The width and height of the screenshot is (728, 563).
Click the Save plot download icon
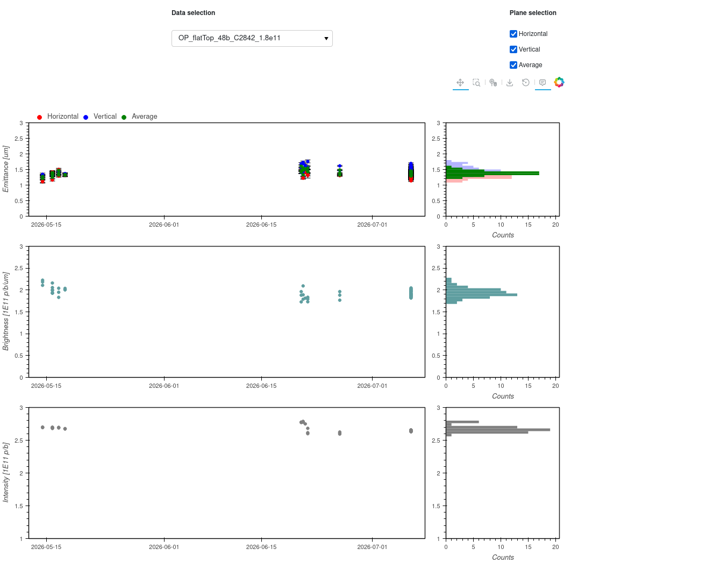click(510, 83)
